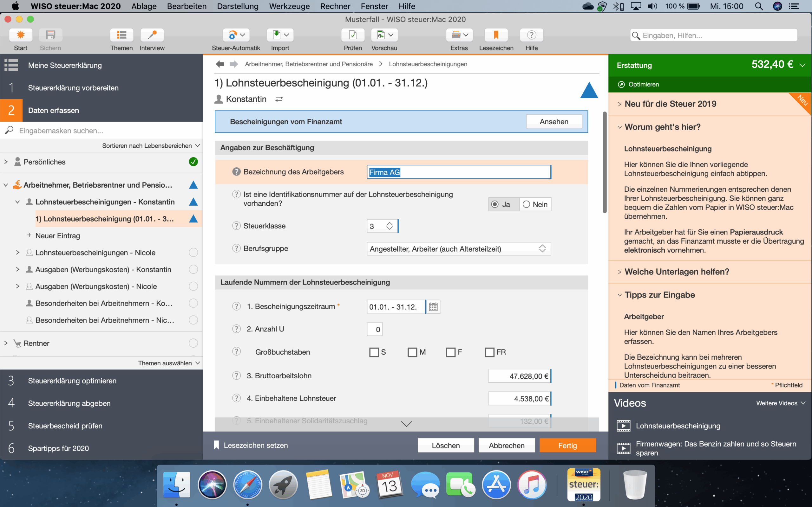Image resolution: width=812 pixels, height=507 pixels.
Task: Click the swap person icon beside Konstantin
Action: click(279, 99)
